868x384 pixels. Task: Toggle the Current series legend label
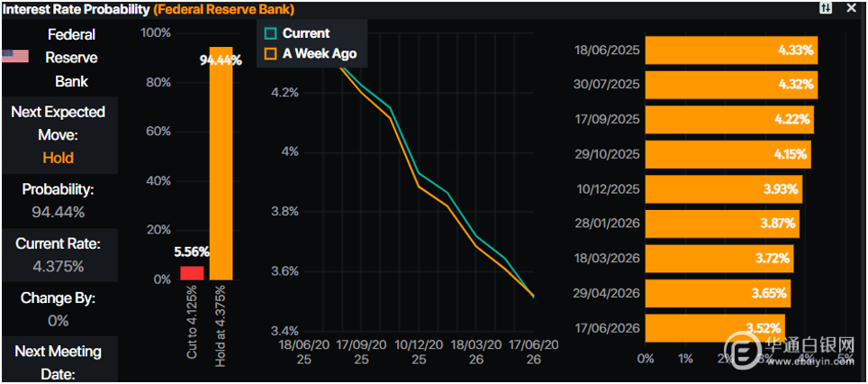pyautogui.click(x=306, y=33)
